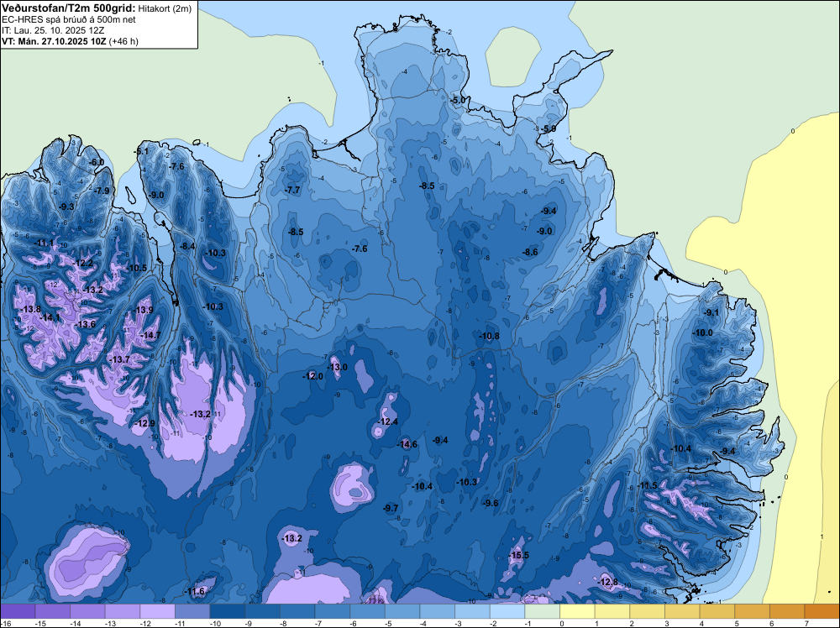Click the -5.9 temperature label
840x628 pixels.
point(549,129)
